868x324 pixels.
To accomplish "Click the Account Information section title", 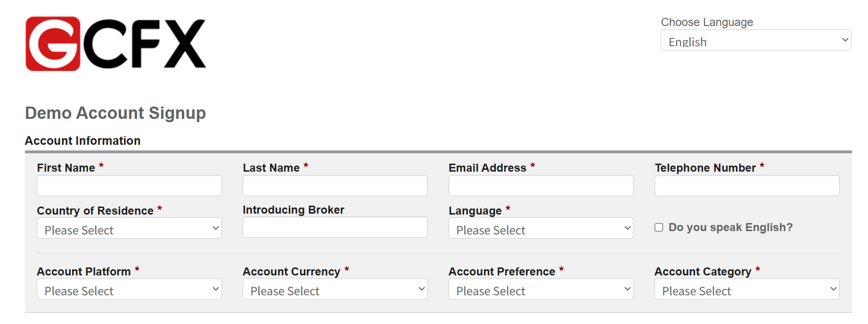I will tap(82, 141).
